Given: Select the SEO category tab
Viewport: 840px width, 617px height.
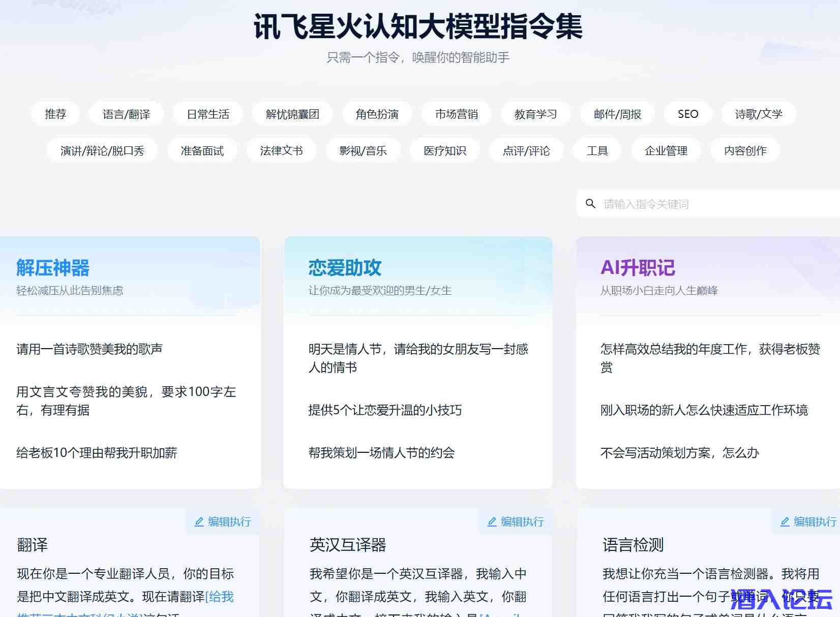Looking at the screenshot, I should click(688, 114).
